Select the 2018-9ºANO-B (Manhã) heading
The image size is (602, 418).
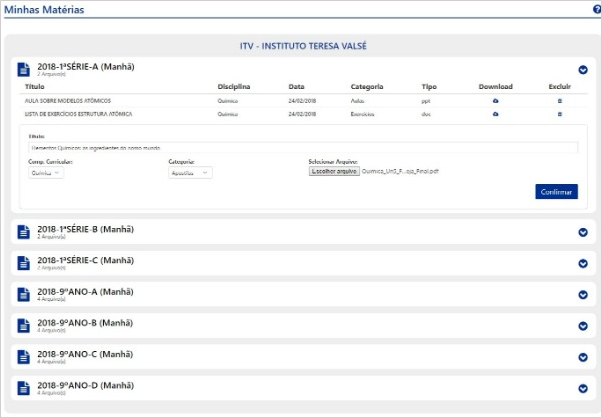pos(85,323)
